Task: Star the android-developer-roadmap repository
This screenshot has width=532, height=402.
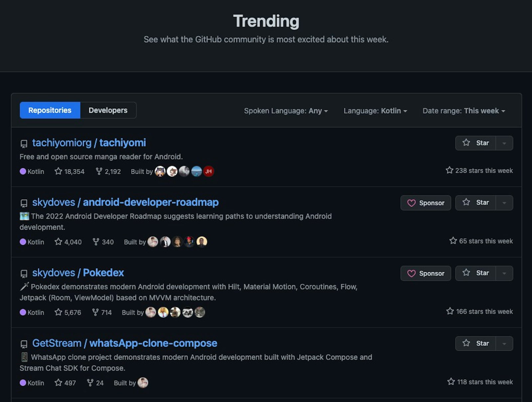Action: click(x=475, y=203)
